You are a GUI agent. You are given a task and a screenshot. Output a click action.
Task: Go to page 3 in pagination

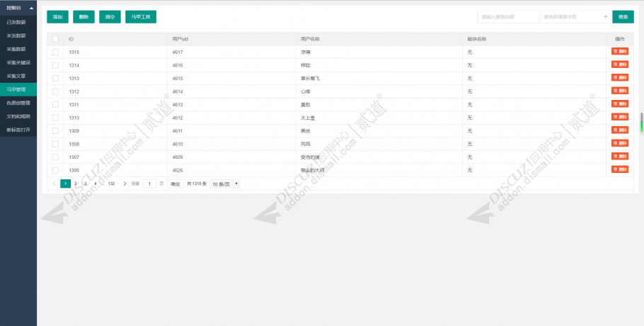(x=86, y=184)
